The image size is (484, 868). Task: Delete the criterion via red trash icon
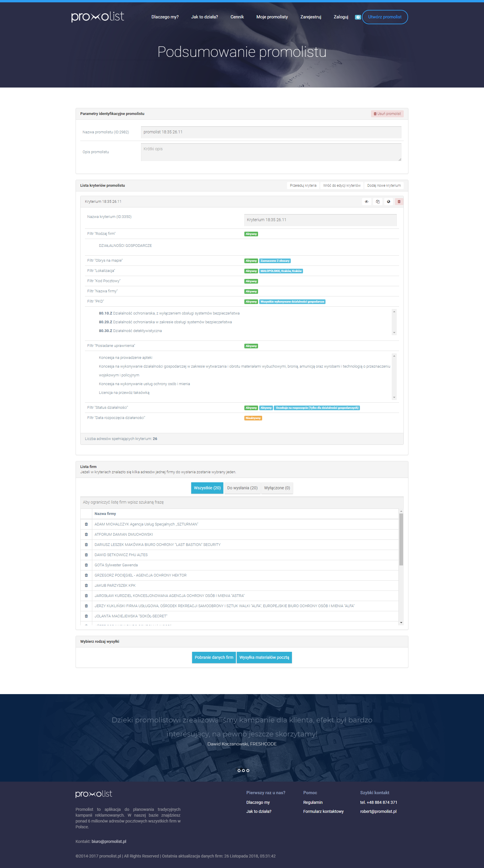(399, 202)
